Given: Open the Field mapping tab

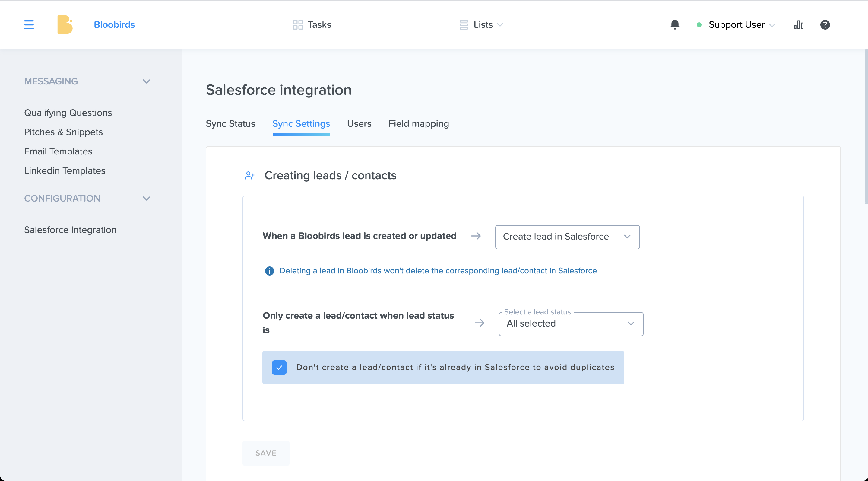Looking at the screenshot, I should [419, 123].
